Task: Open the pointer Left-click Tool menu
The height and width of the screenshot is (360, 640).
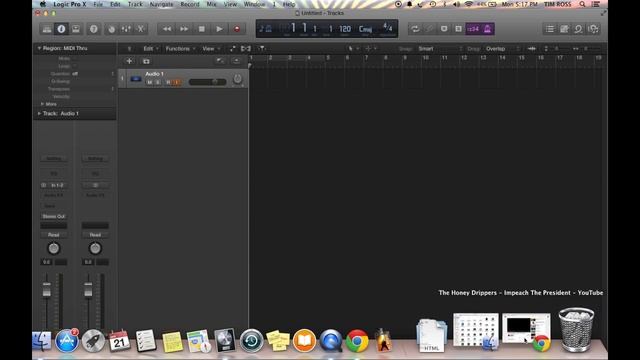Action: click(x=353, y=49)
